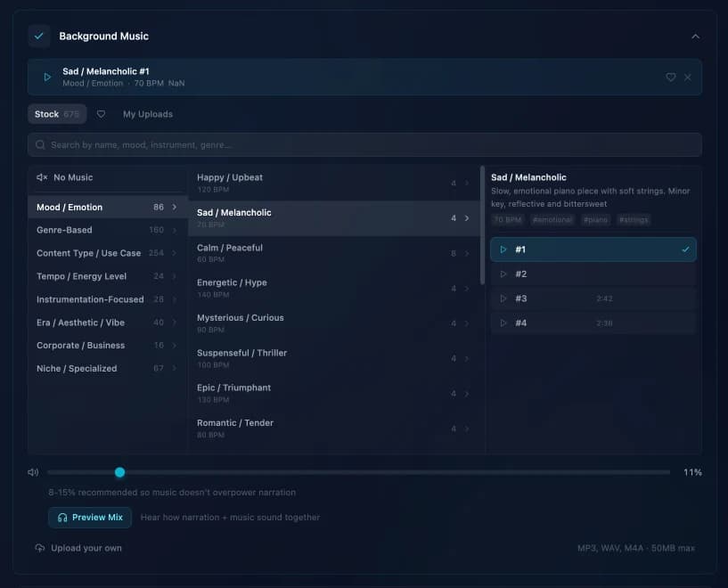This screenshot has width=728, height=588.
Task: Collapse the Background Music section
Action: (x=695, y=37)
